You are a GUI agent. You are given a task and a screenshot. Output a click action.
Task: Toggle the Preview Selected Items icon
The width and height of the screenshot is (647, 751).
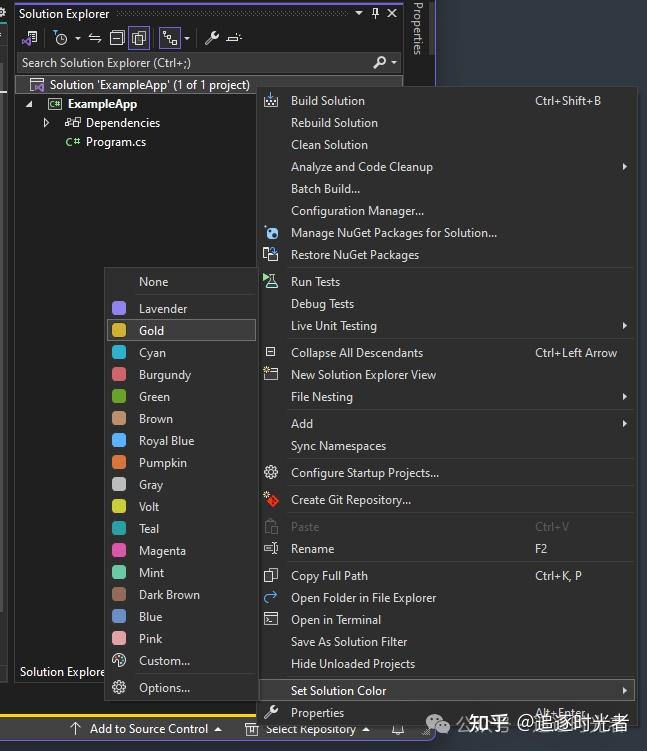[x=234, y=38]
